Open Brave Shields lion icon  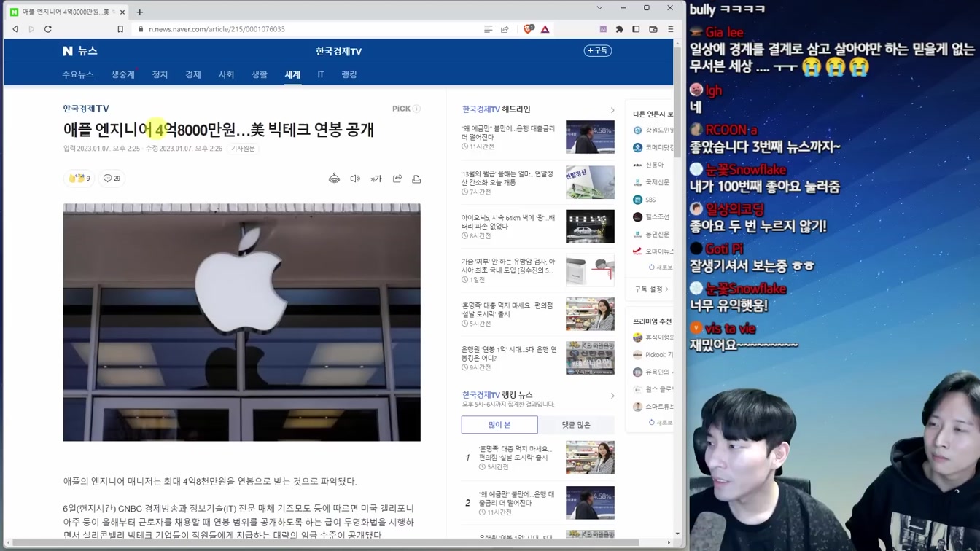click(529, 29)
